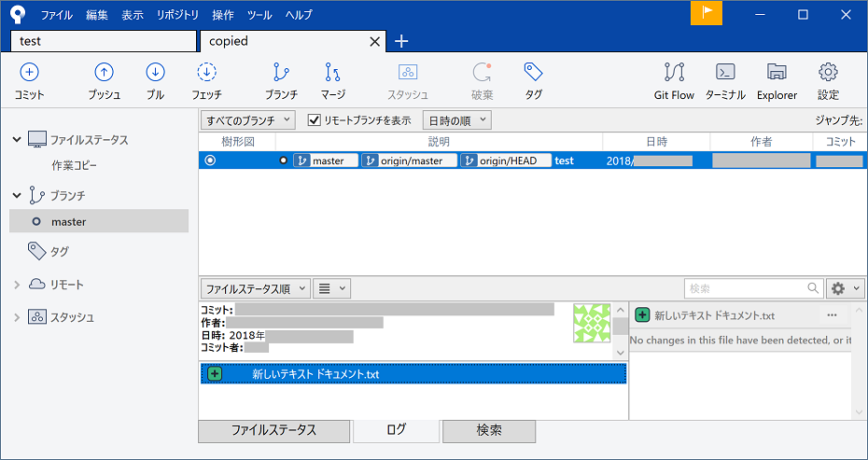Open Git Flow from the toolbar

(674, 73)
